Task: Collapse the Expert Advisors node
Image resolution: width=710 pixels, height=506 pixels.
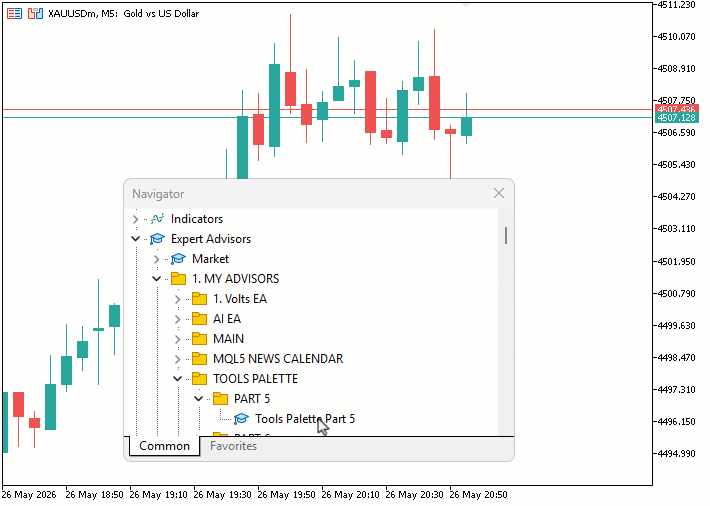Action: pos(135,239)
